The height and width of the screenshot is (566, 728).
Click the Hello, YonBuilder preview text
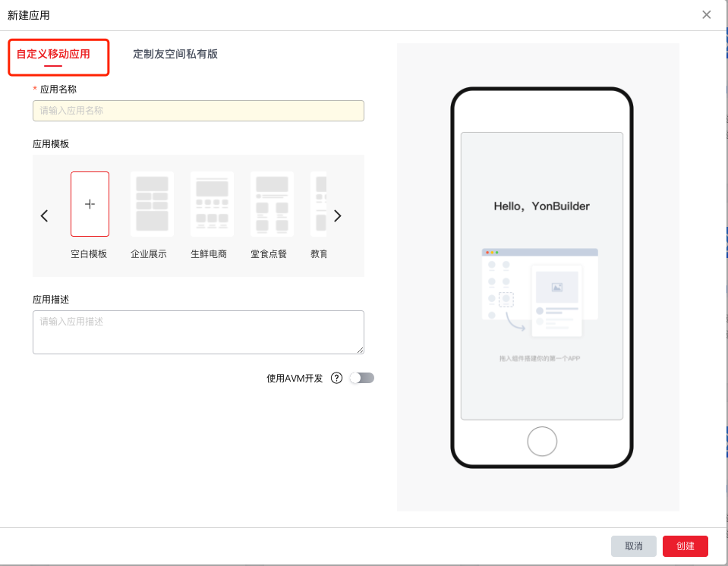(x=542, y=206)
